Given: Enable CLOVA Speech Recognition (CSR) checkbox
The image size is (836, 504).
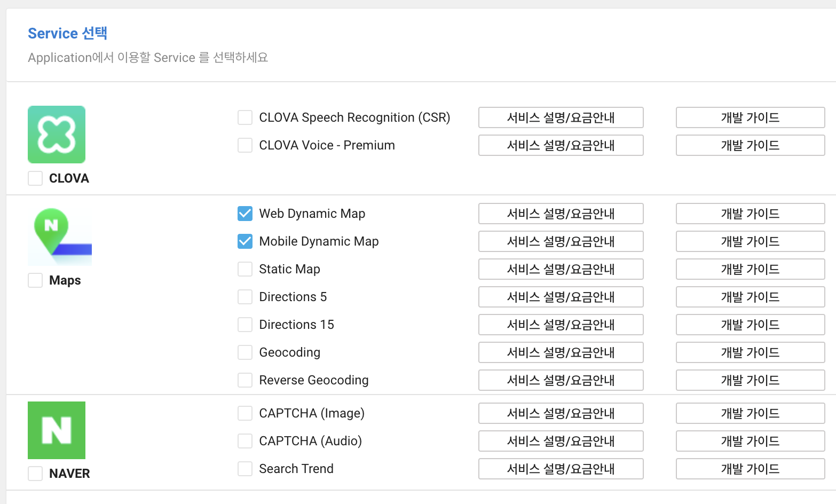Looking at the screenshot, I should click(245, 117).
